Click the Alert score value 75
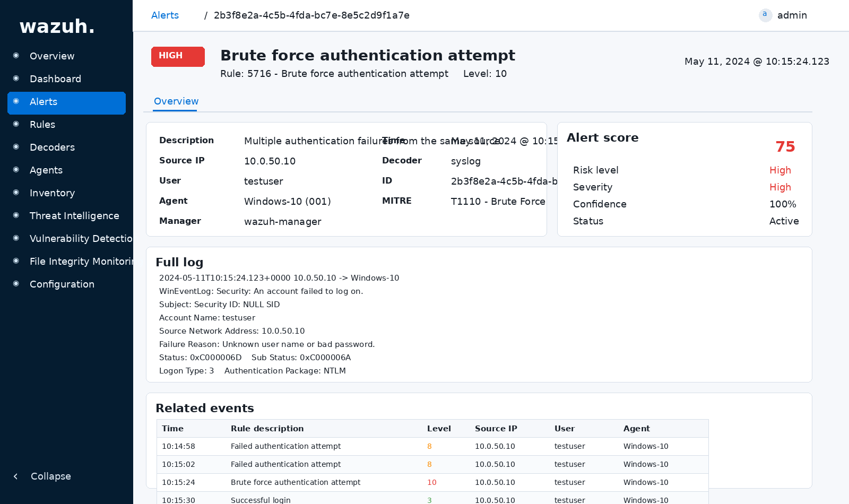Screen dimensions: 849x504 click(x=785, y=146)
